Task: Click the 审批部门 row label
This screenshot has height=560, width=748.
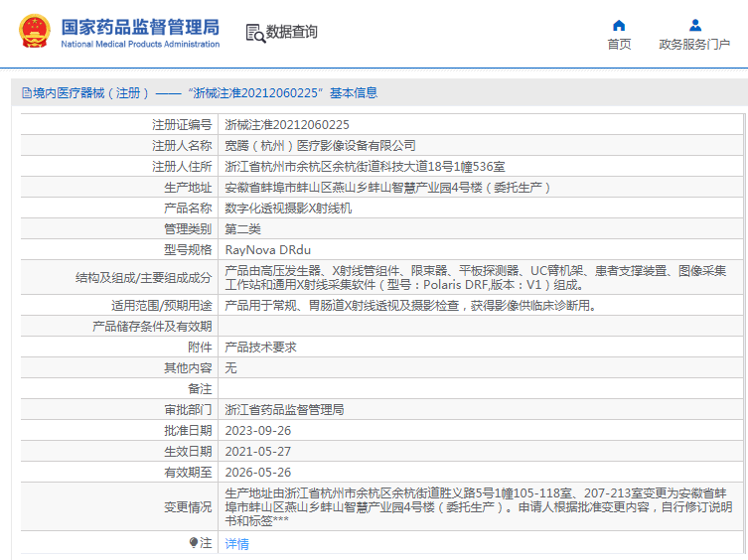Action: coord(188,410)
